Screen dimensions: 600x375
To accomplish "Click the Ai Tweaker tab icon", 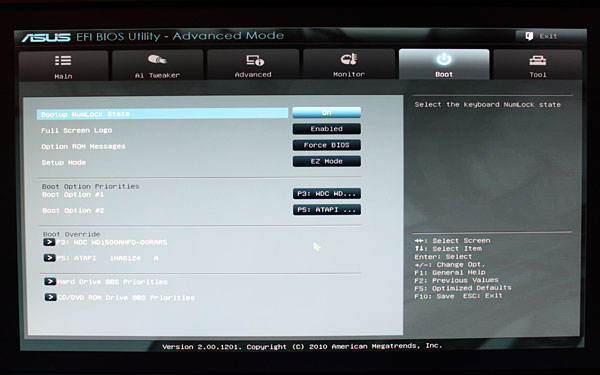I will tap(157, 60).
